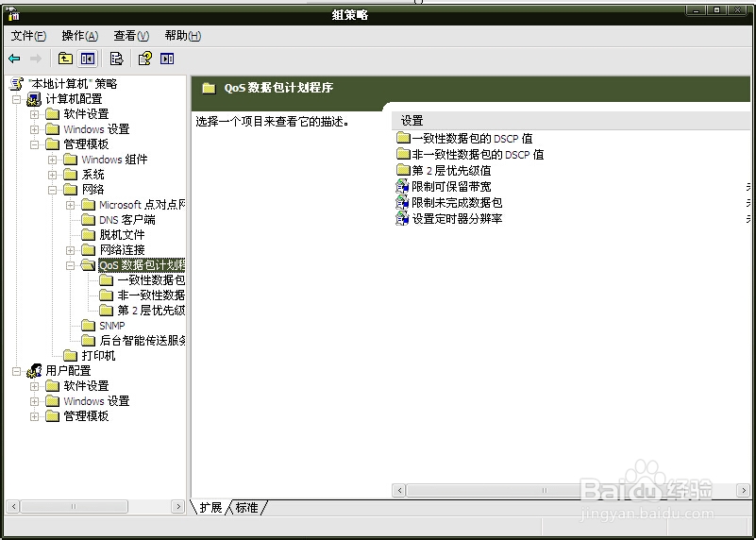Toggle the console tree pane icon

(87, 59)
